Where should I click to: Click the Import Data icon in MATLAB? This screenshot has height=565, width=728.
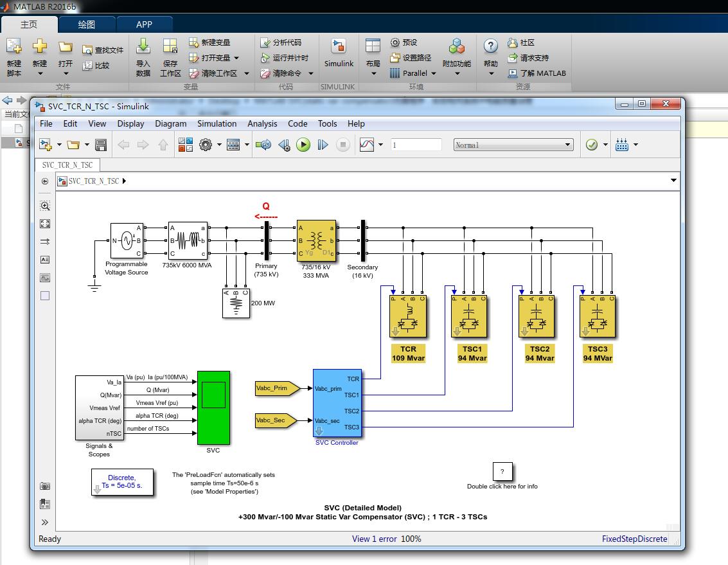point(143,57)
